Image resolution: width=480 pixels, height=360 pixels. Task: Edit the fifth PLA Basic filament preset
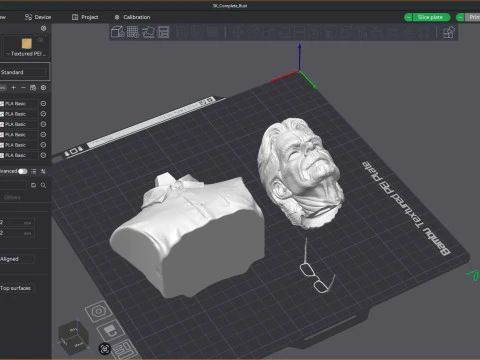click(x=43, y=145)
